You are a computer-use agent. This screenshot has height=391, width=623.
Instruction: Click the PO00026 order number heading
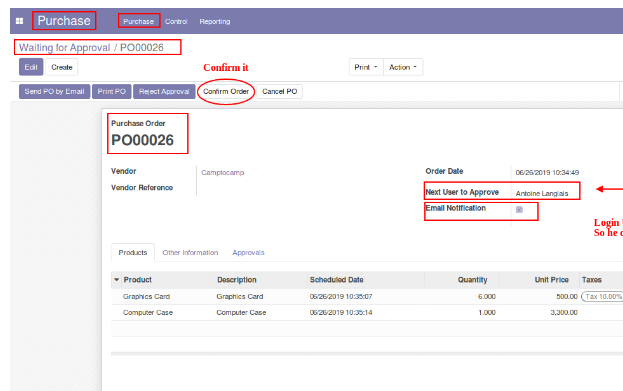click(x=142, y=140)
